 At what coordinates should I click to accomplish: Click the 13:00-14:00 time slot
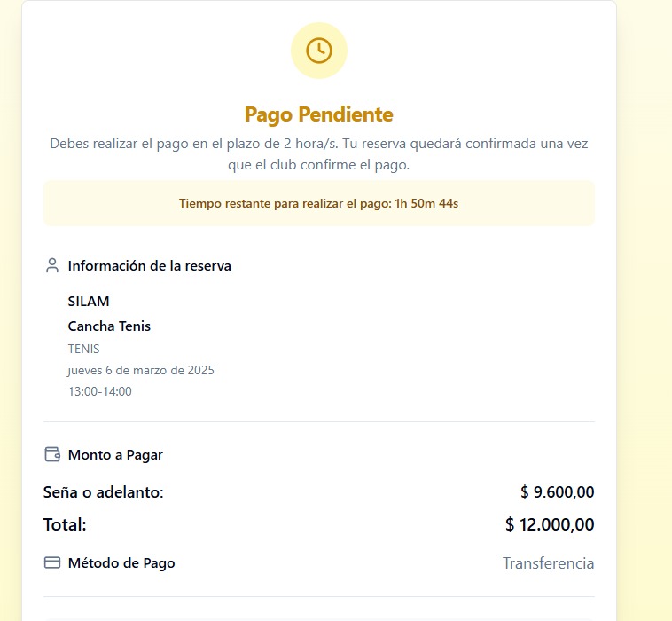tap(99, 391)
